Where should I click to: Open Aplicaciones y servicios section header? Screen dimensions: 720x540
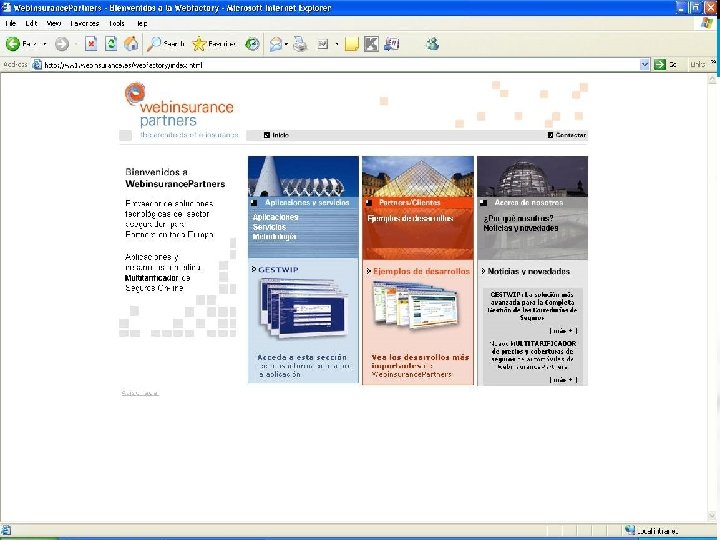point(307,202)
